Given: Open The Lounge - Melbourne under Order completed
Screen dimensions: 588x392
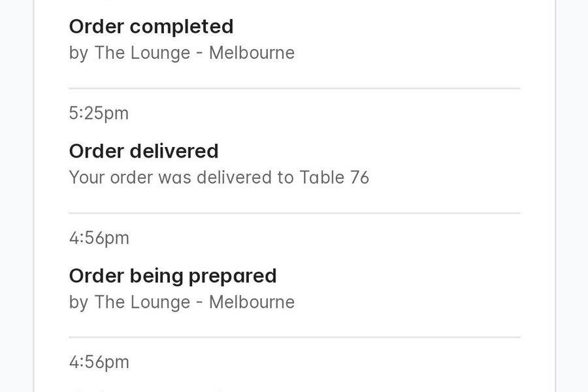Looking at the screenshot, I should [x=194, y=52].
